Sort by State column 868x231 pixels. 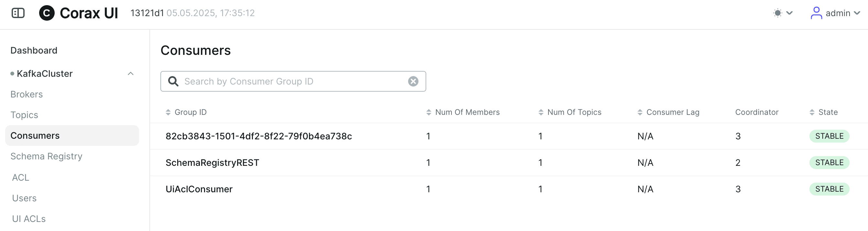823,112
